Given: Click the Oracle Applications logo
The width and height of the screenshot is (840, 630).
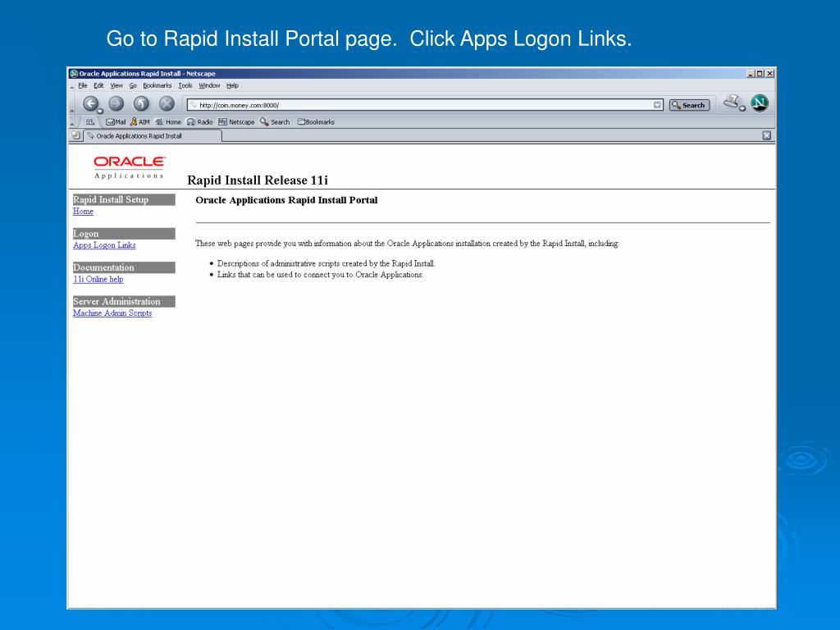Looking at the screenshot, I should pyautogui.click(x=129, y=167).
